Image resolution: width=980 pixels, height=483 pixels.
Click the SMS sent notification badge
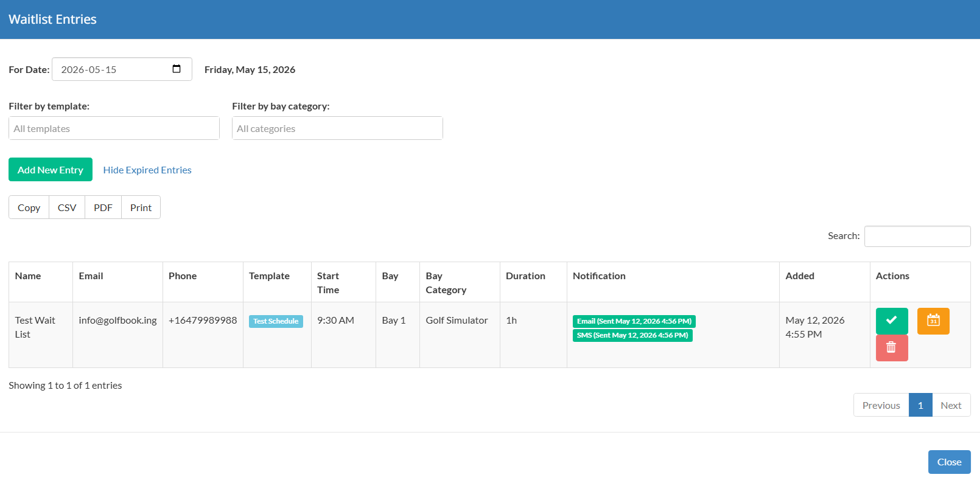coord(632,335)
